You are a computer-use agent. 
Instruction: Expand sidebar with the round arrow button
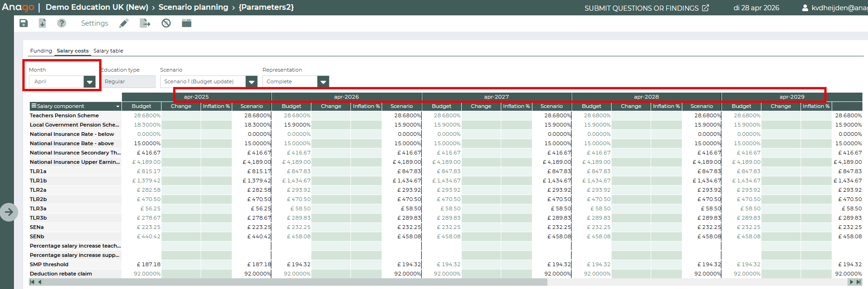[x=9, y=212]
